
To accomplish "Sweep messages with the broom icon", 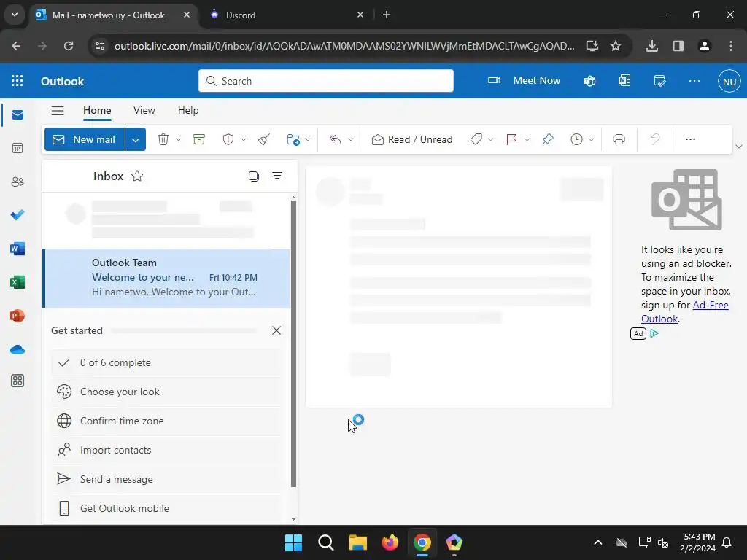I will 264,139.
